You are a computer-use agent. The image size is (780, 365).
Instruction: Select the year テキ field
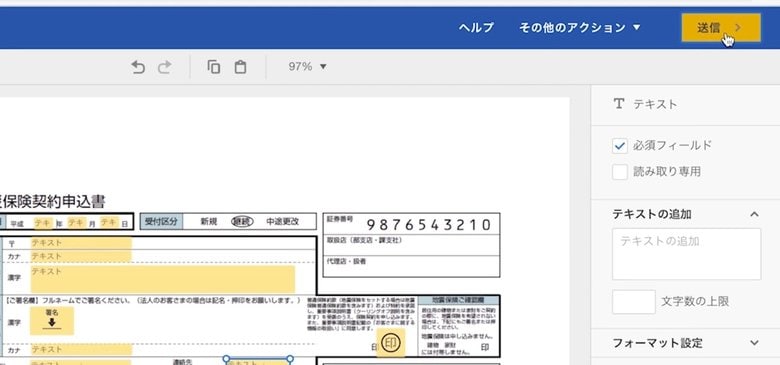click(x=43, y=223)
